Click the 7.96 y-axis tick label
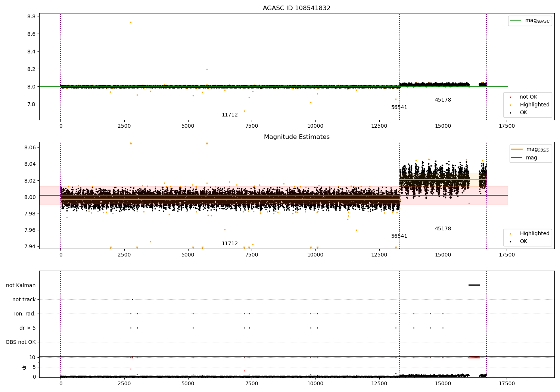The width and height of the screenshot is (560, 392). (x=30, y=230)
